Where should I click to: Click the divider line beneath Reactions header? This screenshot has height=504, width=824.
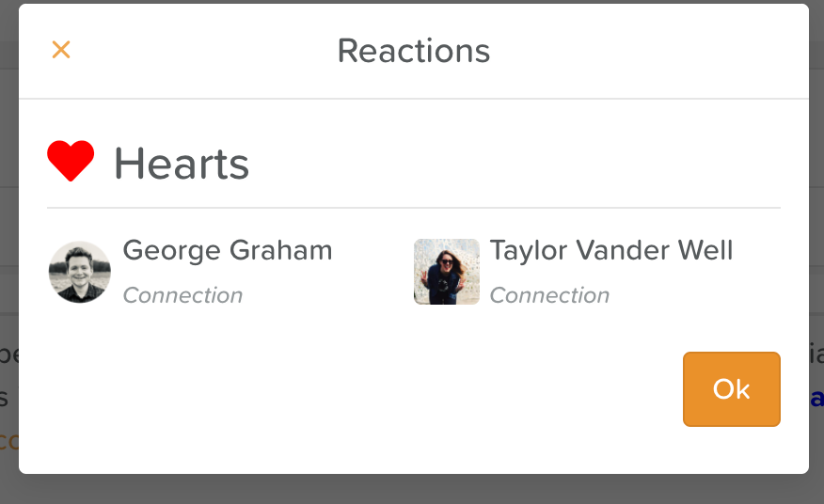point(414,99)
